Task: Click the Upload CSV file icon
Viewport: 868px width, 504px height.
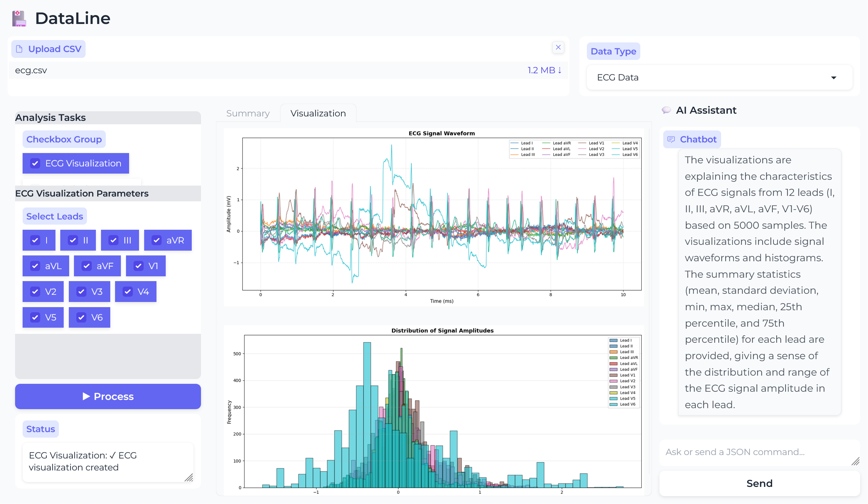Action: click(19, 49)
